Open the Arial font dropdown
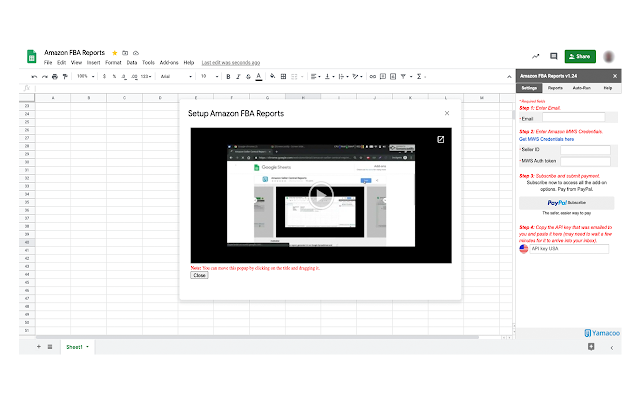 coord(176,76)
